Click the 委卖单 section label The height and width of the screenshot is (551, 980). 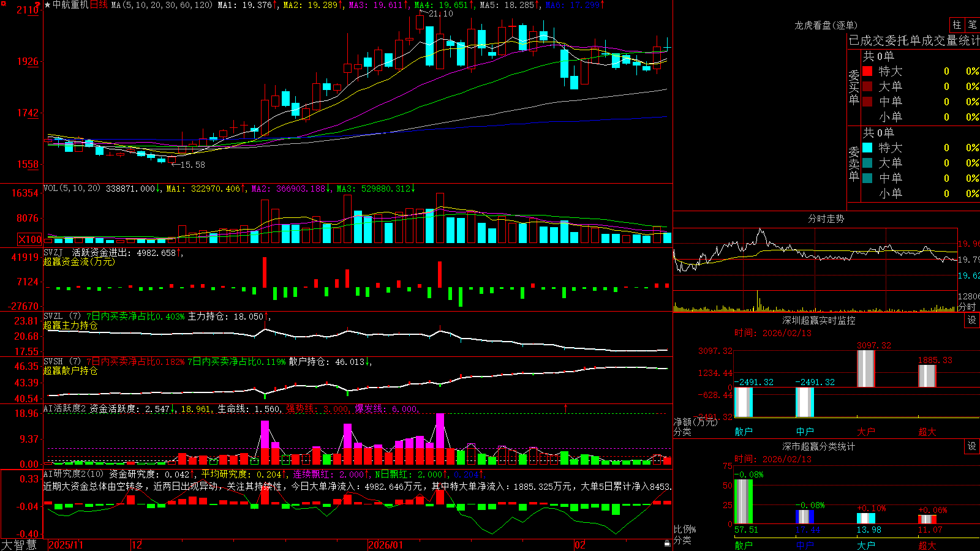coord(854,163)
